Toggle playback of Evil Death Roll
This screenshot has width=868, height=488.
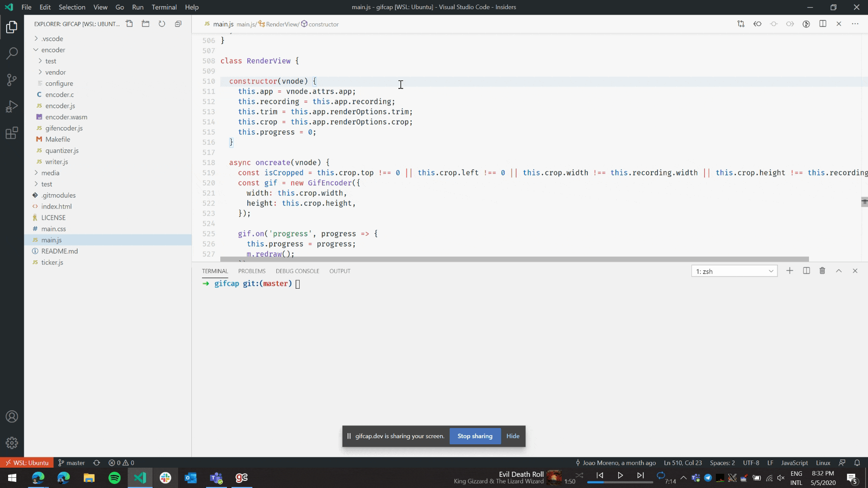[620, 475]
